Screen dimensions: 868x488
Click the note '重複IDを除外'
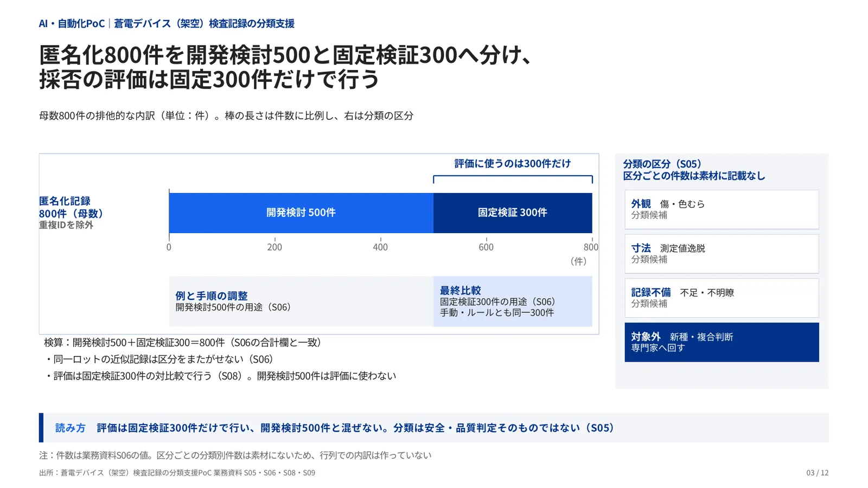coord(66,225)
